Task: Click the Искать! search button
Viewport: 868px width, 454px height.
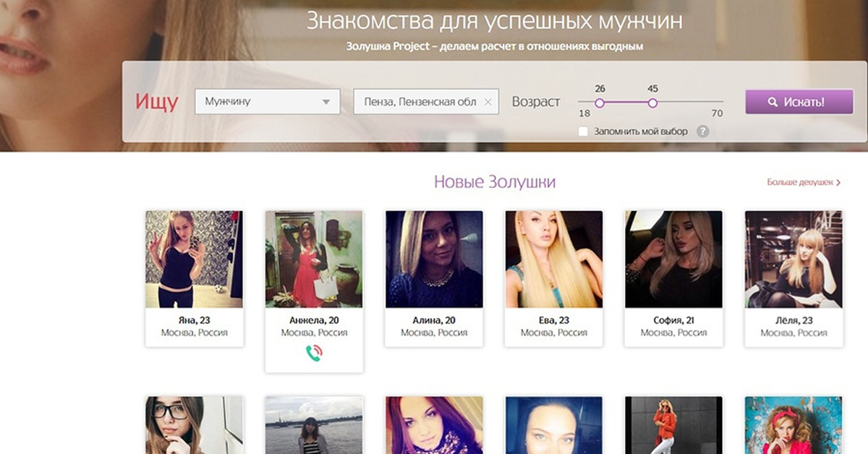Action: pos(799,102)
